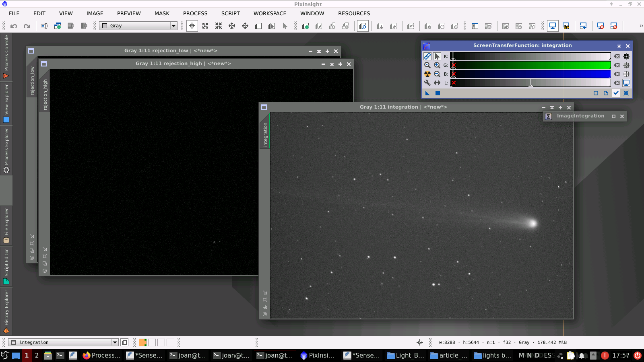The height and width of the screenshot is (362, 644).
Task: Expand the Gray color mode dropdown
Action: click(173, 26)
